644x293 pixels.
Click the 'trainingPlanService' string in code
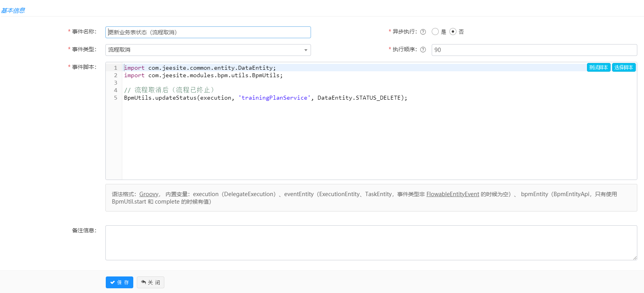[274, 98]
